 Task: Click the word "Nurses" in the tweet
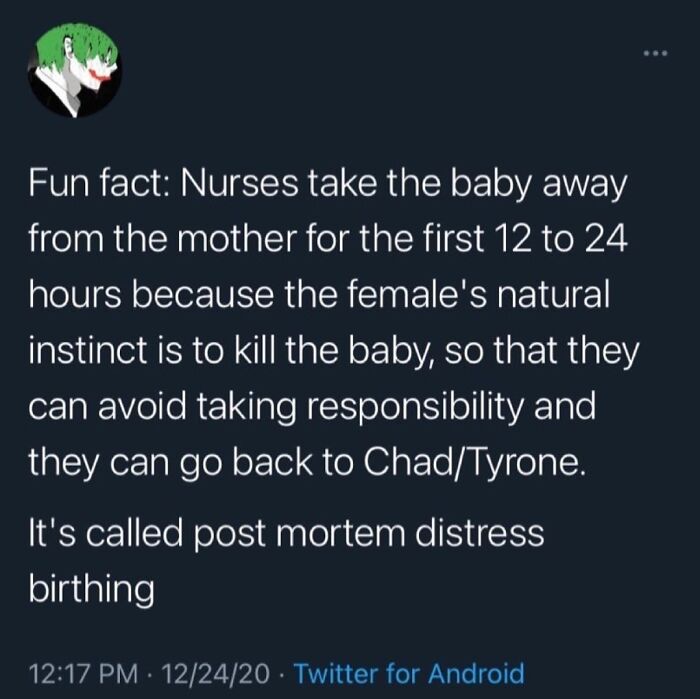tap(239, 183)
